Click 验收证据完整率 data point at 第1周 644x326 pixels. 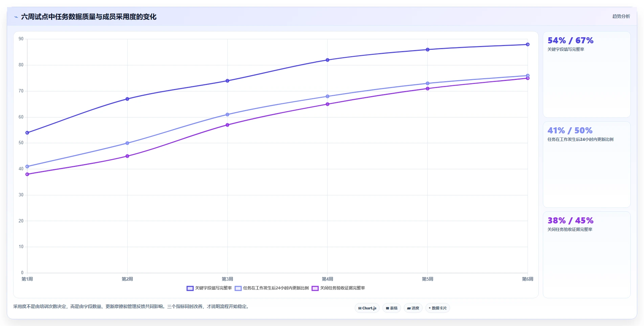[x=27, y=174]
